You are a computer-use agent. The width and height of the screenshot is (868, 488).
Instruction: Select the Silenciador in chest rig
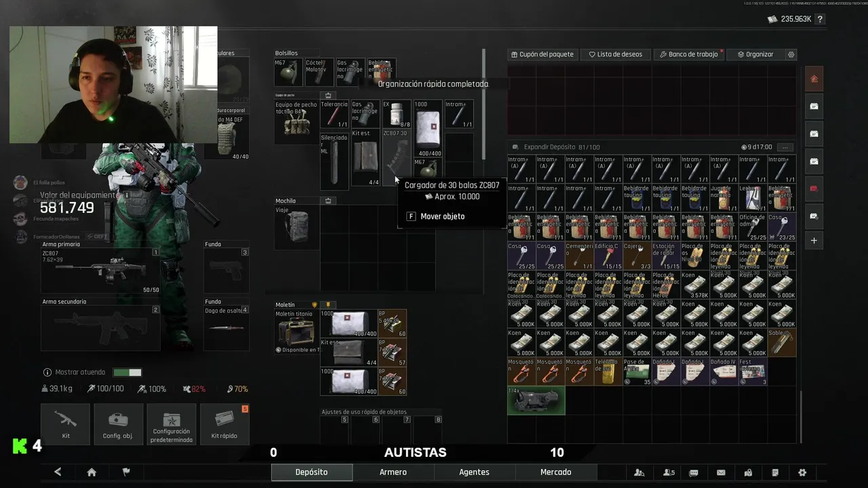coord(334,161)
